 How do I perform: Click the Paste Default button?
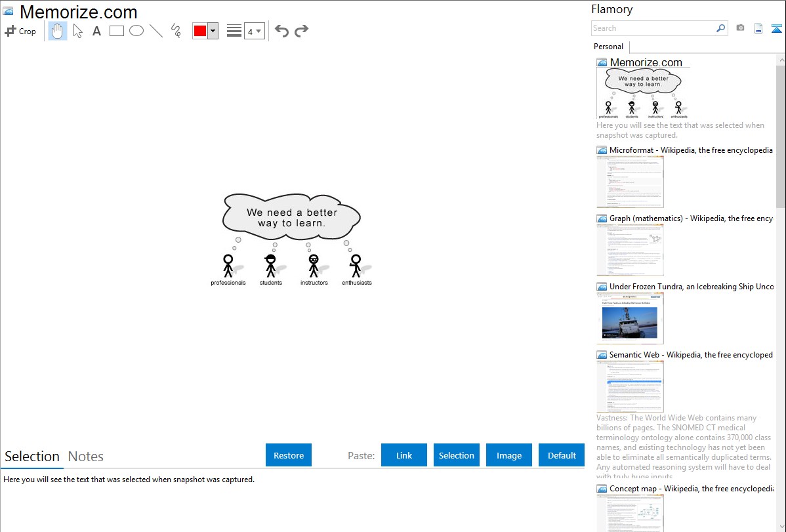(562, 455)
